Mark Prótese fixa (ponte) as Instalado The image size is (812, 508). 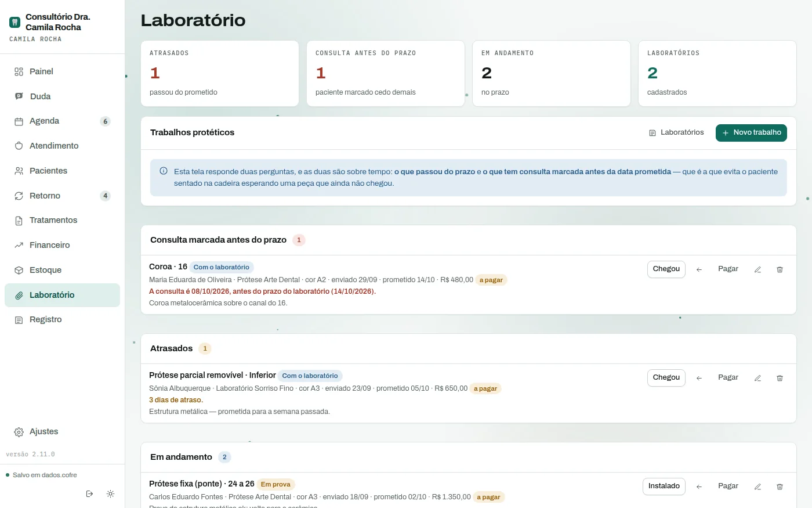[664, 487]
